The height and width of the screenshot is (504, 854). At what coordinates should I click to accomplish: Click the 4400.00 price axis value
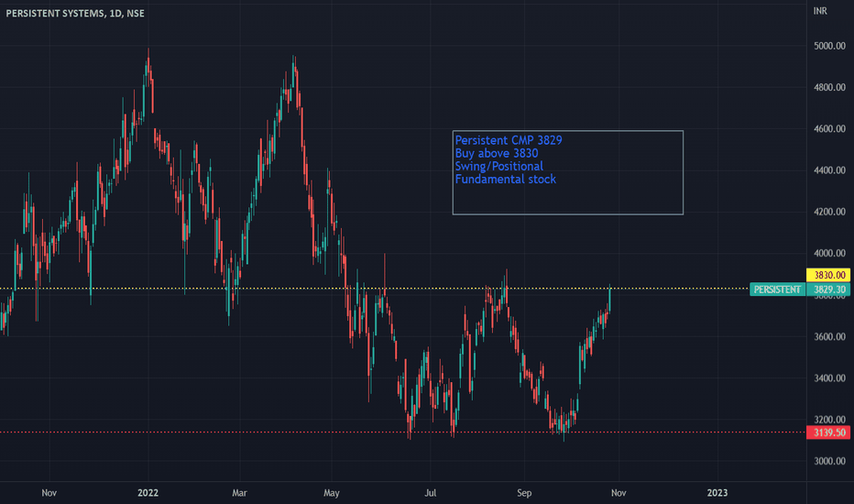pos(829,170)
